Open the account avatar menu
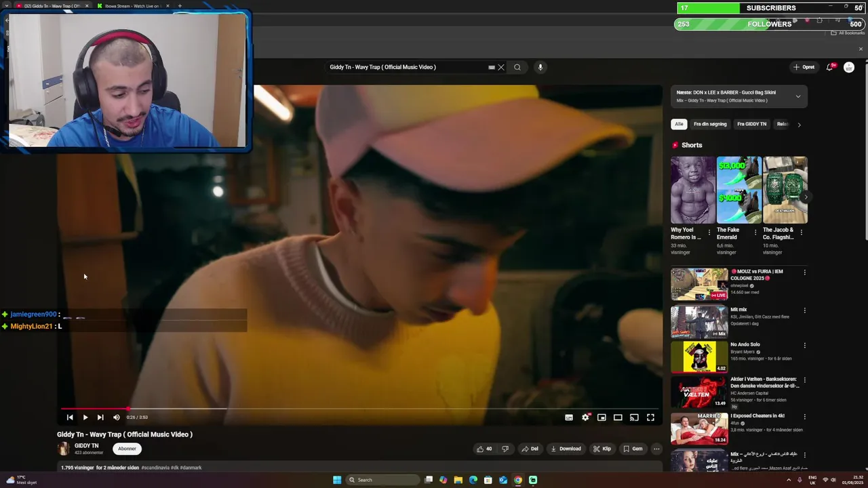The width and height of the screenshot is (868, 488). click(x=849, y=67)
